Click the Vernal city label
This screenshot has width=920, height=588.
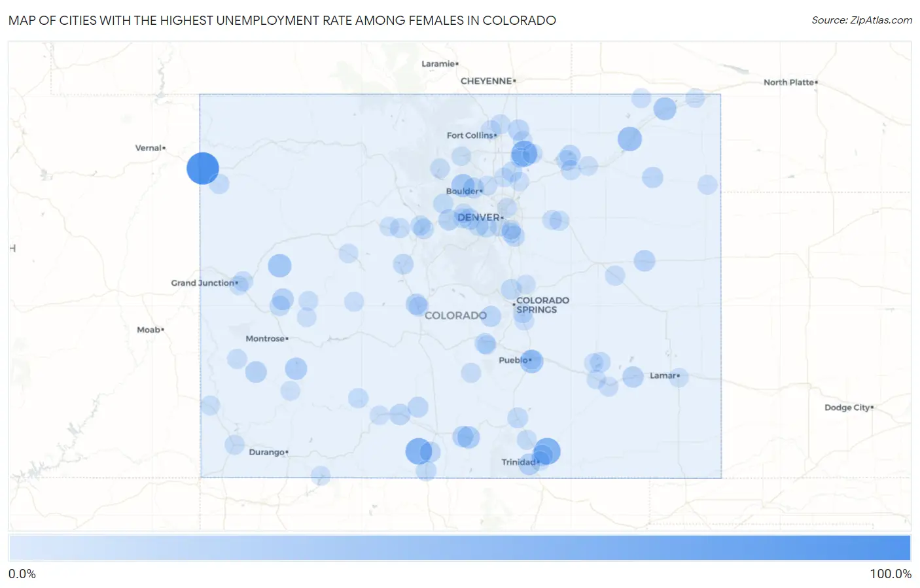[x=150, y=148]
